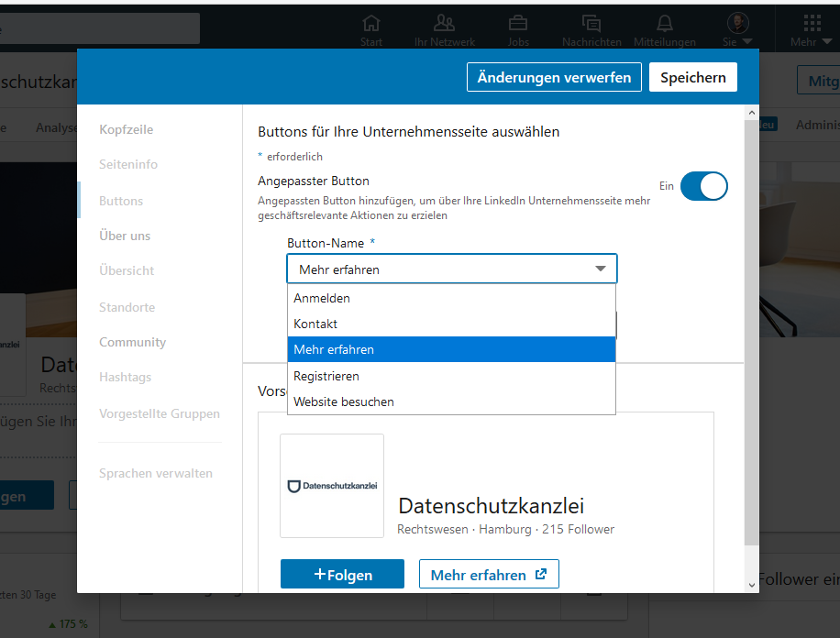Screen dimensions: 840x638
Task: Click Änderungen verwerfen button
Action: [x=554, y=77]
